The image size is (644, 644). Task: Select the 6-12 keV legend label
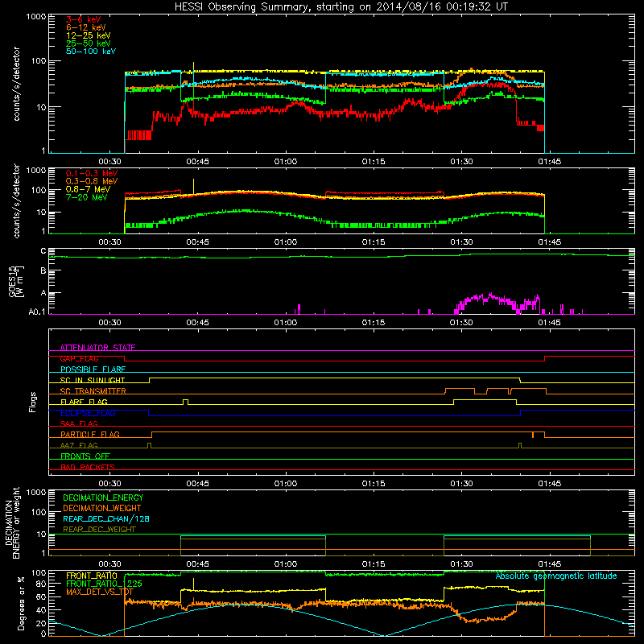pos(86,27)
